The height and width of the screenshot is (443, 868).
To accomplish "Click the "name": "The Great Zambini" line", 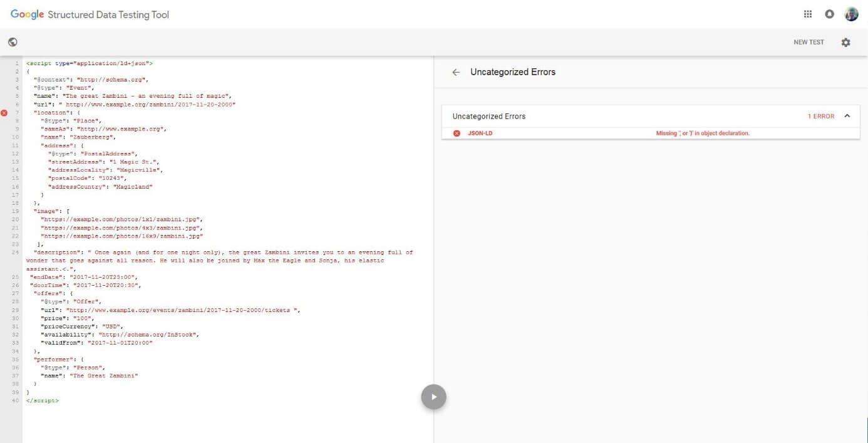I will tap(89, 376).
